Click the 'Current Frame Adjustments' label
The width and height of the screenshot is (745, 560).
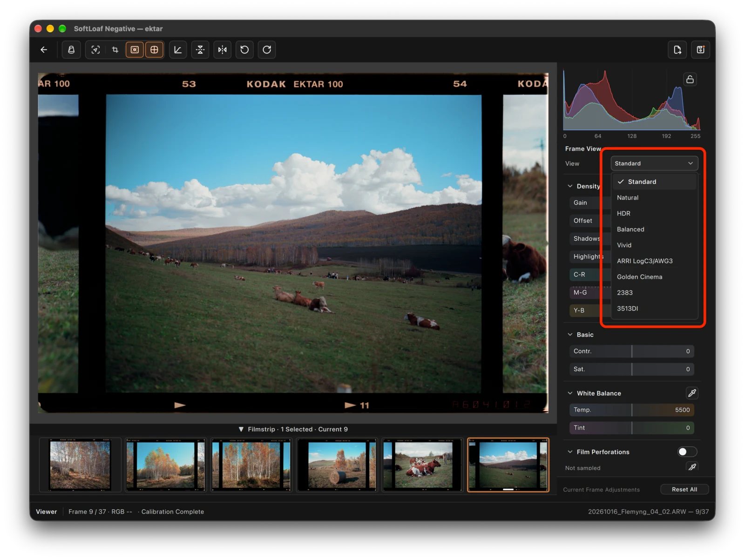[601, 490]
